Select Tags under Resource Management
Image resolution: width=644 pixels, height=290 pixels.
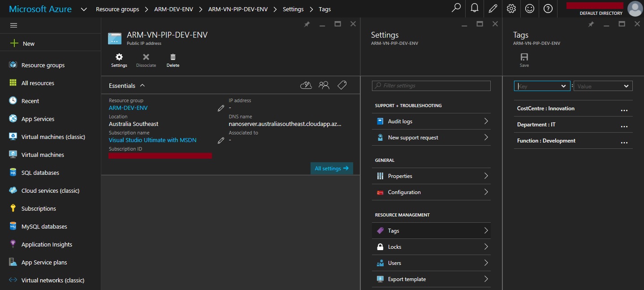point(431,231)
